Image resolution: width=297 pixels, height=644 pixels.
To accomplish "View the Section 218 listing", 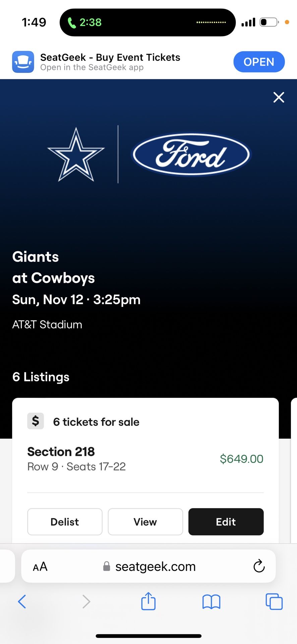I will click(145, 522).
